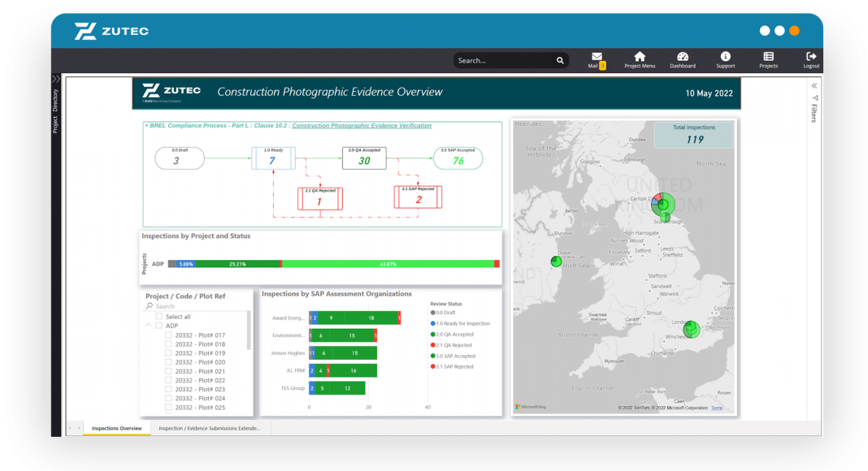Click the 3.0 SAP Accepted legend swatch

pyautogui.click(x=432, y=356)
